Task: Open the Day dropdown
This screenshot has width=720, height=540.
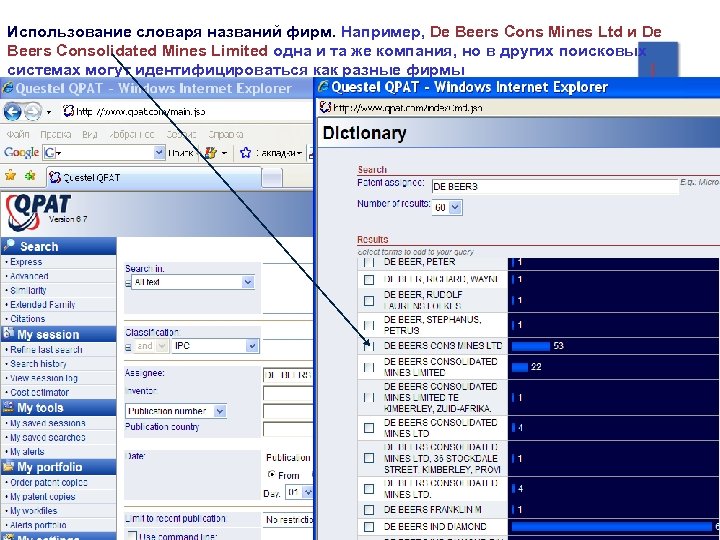Action: coord(308,492)
